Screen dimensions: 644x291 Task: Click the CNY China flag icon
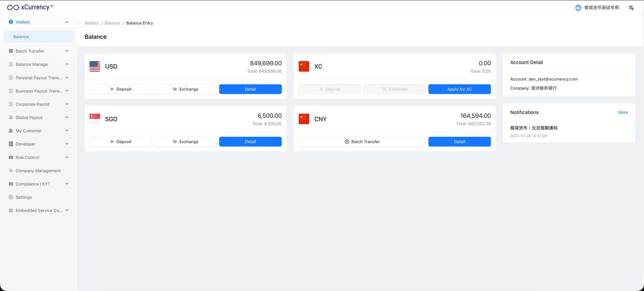point(304,119)
